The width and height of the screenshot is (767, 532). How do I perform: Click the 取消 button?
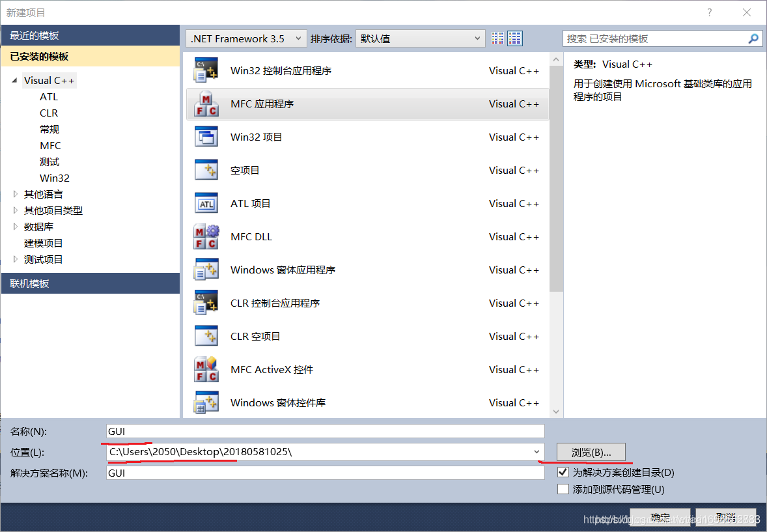726,517
